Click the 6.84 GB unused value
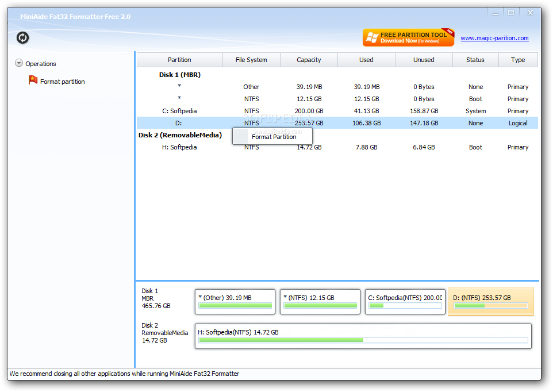The width and height of the screenshot is (553, 392). 424,147
